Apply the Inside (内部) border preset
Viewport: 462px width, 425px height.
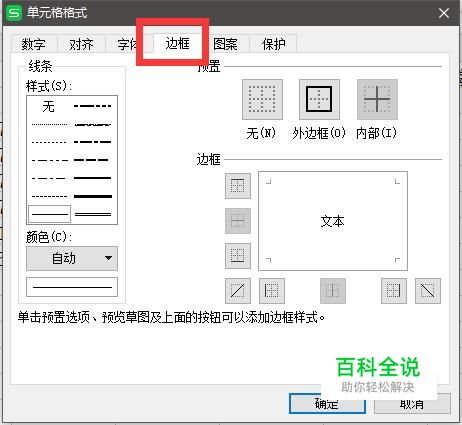(377, 99)
